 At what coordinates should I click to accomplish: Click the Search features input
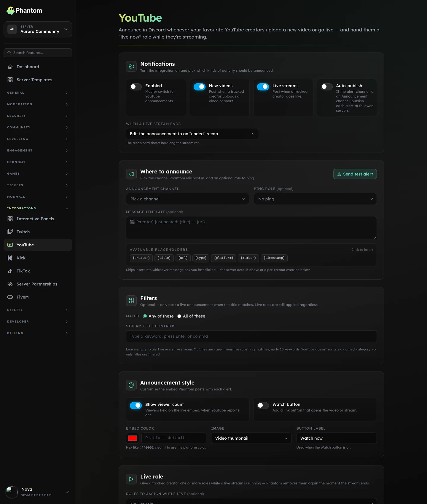38,53
